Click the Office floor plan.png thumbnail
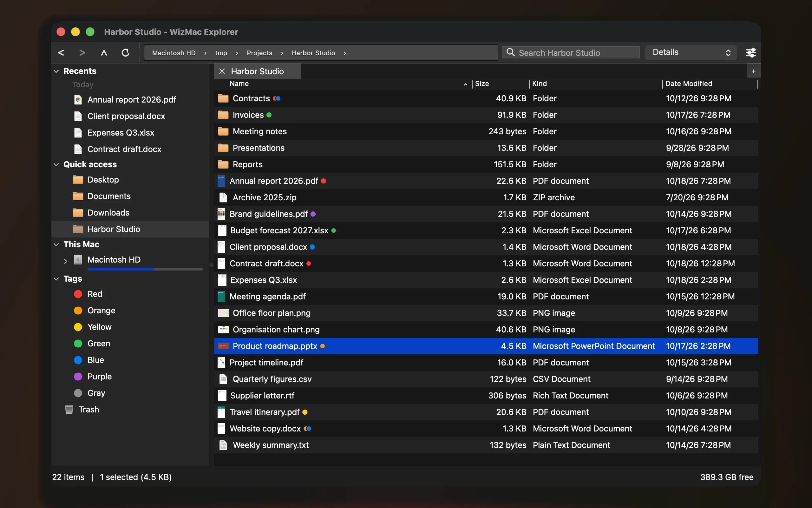 point(223,313)
